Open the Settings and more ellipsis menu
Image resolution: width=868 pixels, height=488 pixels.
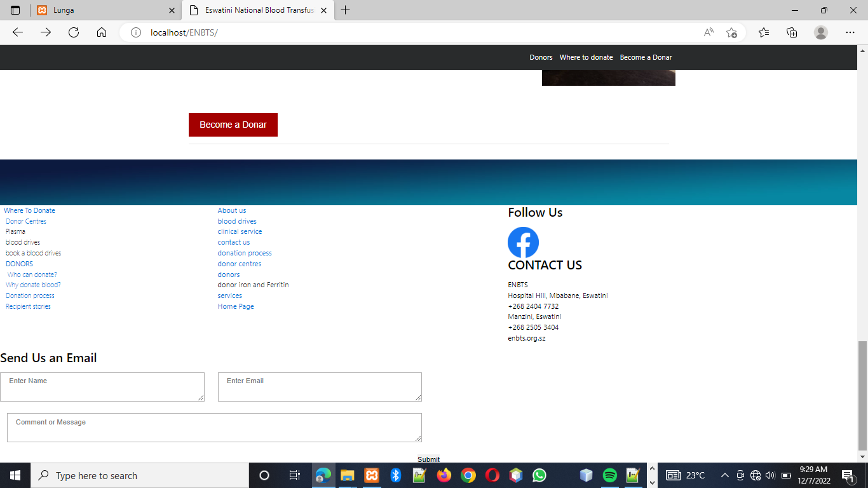click(850, 32)
